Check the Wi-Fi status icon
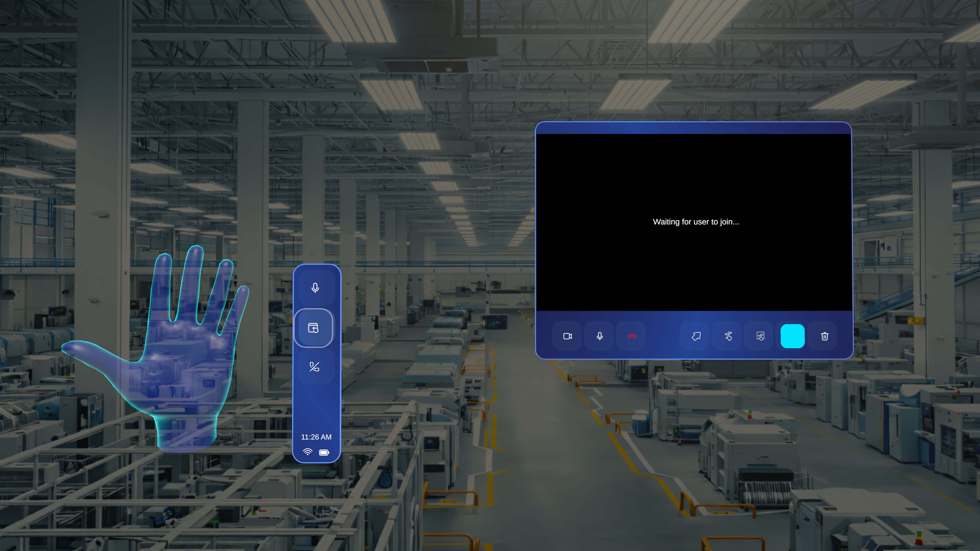The image size is (980, 551). pyautogui.click(x=307, y=452)
